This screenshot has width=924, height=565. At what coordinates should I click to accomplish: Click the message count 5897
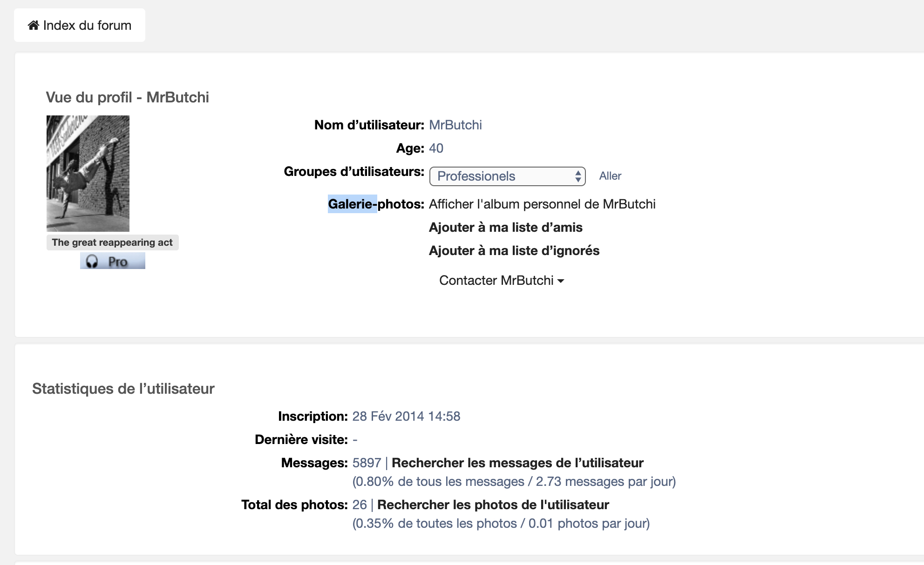(x=367, y=463)
